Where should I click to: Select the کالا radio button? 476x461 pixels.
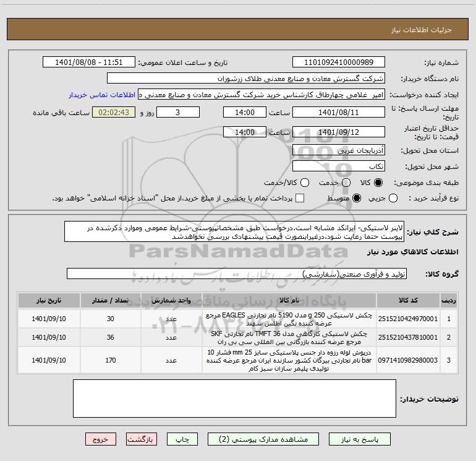(378, 183)
